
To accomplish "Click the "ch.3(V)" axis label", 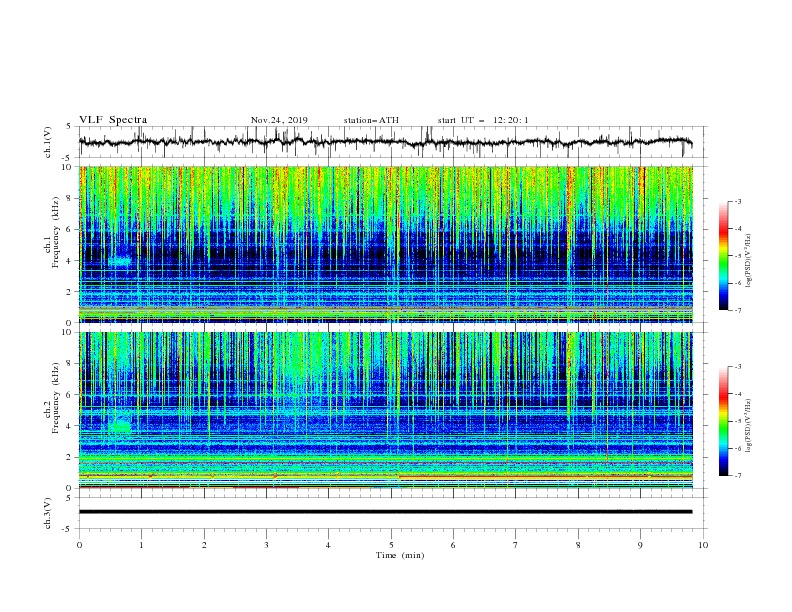I will tap(48, 513).
